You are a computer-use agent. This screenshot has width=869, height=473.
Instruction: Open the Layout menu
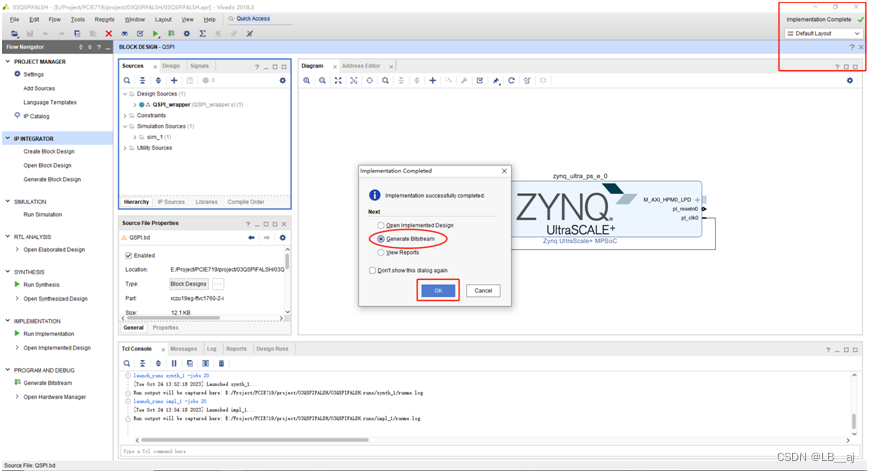pos(163,19)
